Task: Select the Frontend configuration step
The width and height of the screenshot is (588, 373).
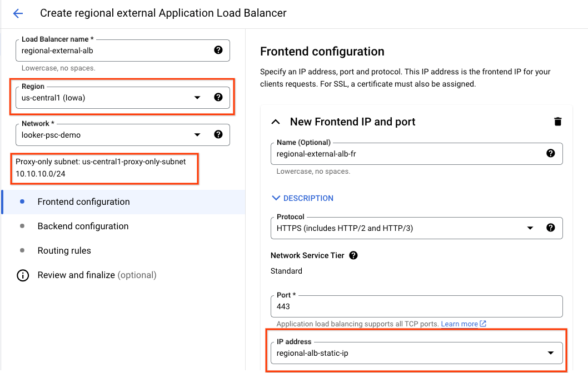Action: coord(83,202)
